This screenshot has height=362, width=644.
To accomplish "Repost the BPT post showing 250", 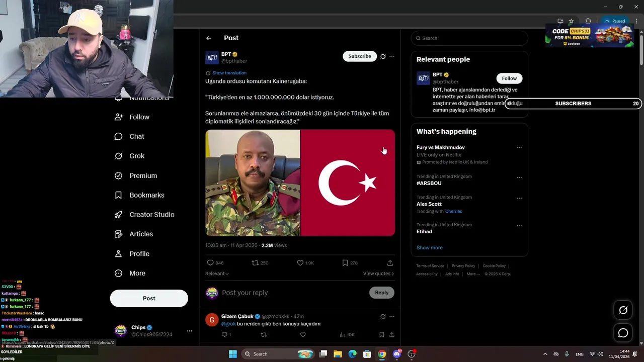I will (x=260, y=263).
